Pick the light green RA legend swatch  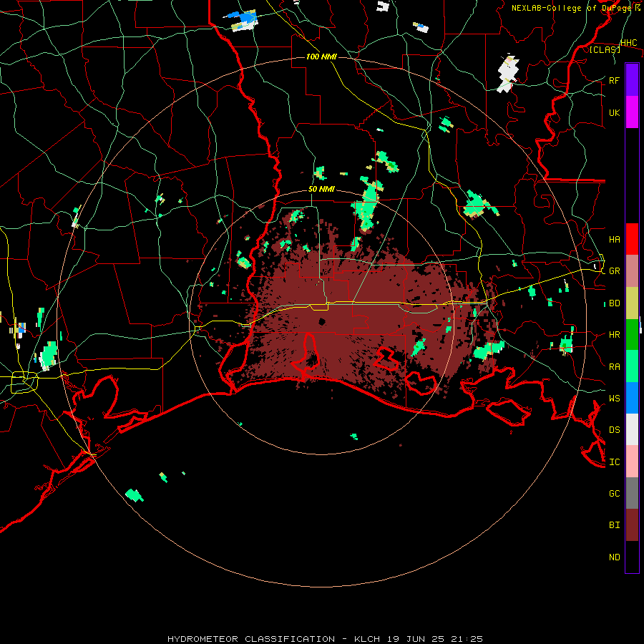[x=632, y=366]
